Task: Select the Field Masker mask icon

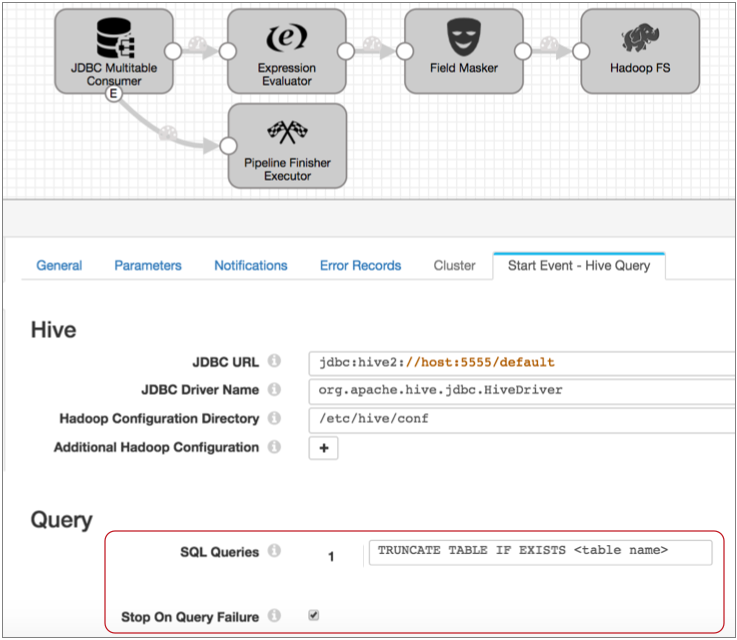Action: (x=463, y=39)
